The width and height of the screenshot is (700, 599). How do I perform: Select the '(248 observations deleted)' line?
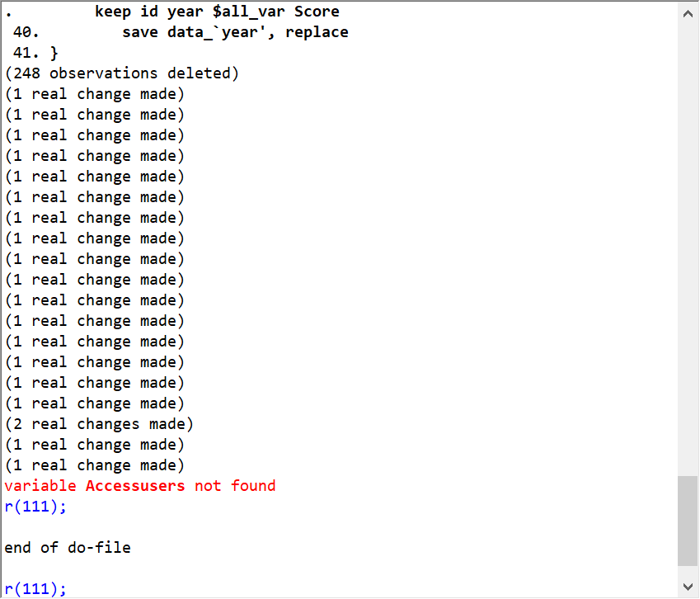[122, 73]
